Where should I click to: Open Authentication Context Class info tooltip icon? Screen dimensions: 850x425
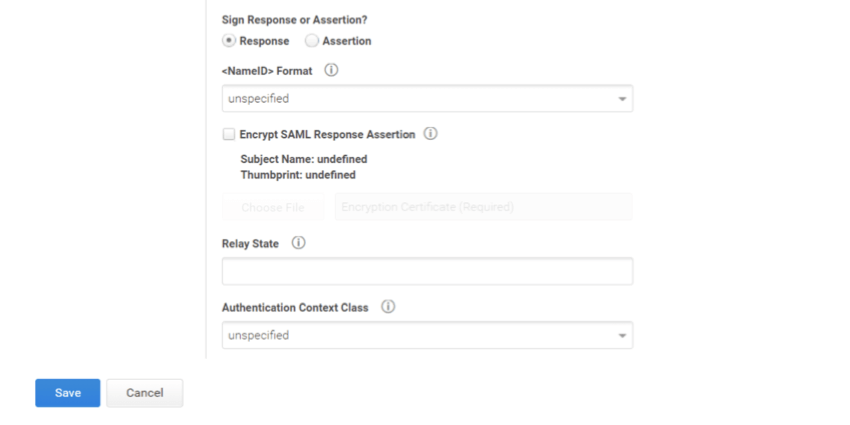[388, 307]
